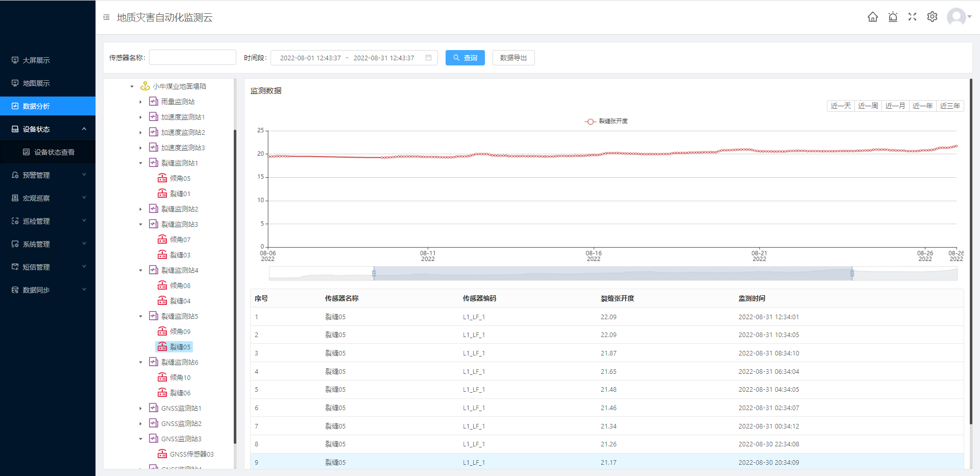This screenshot has height=476, width=980.
Task: Open the 大屏展示 menu item
Action: point(36,60)
